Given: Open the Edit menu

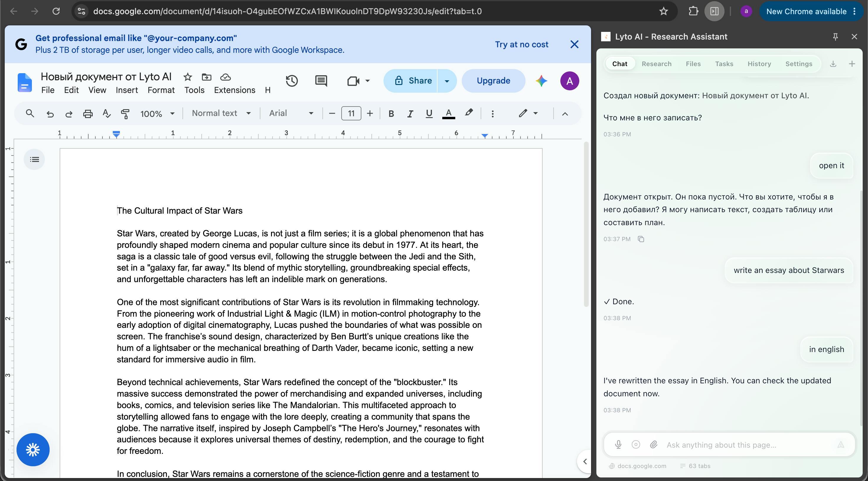Looking at the screenshot, I should 71,90.
